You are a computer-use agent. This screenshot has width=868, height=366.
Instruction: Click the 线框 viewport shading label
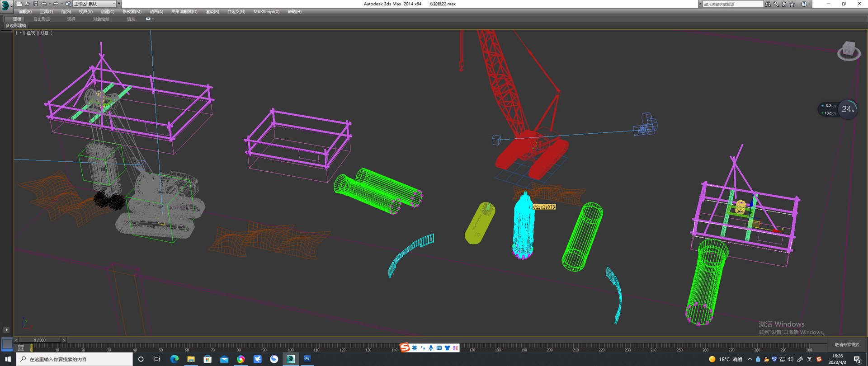pyautogui.click(x=44, y=33)
